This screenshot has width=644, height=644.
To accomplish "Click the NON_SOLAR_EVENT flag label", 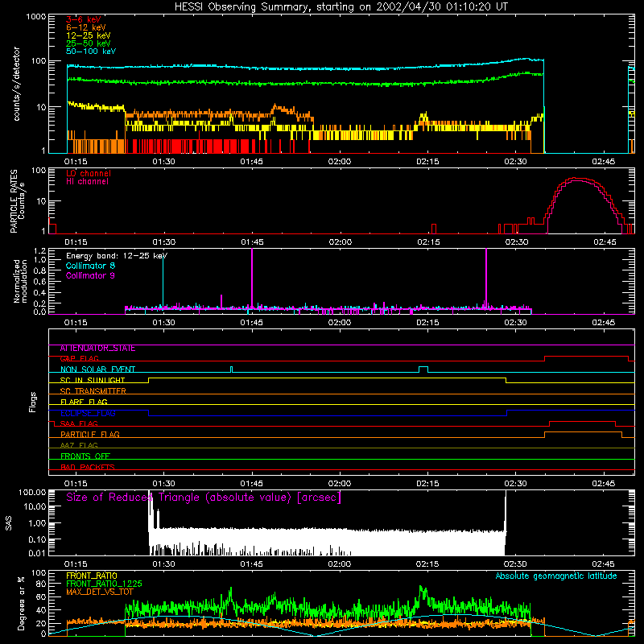I will pyautogui.click(x=97, y=369).
